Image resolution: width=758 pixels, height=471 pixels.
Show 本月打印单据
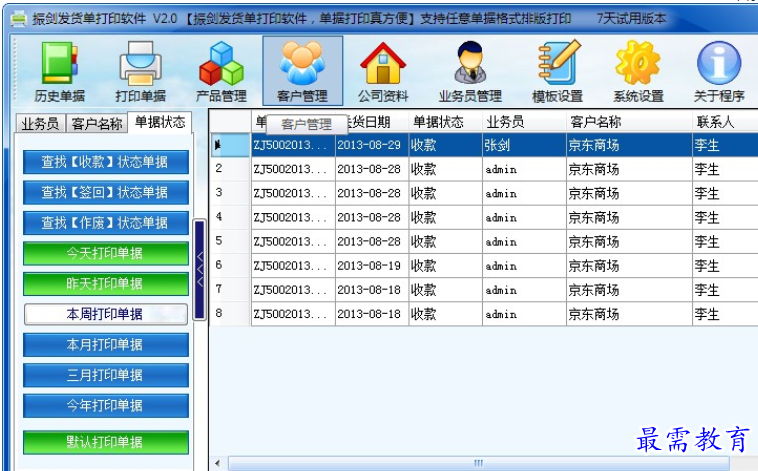click(x=105, y=345)
